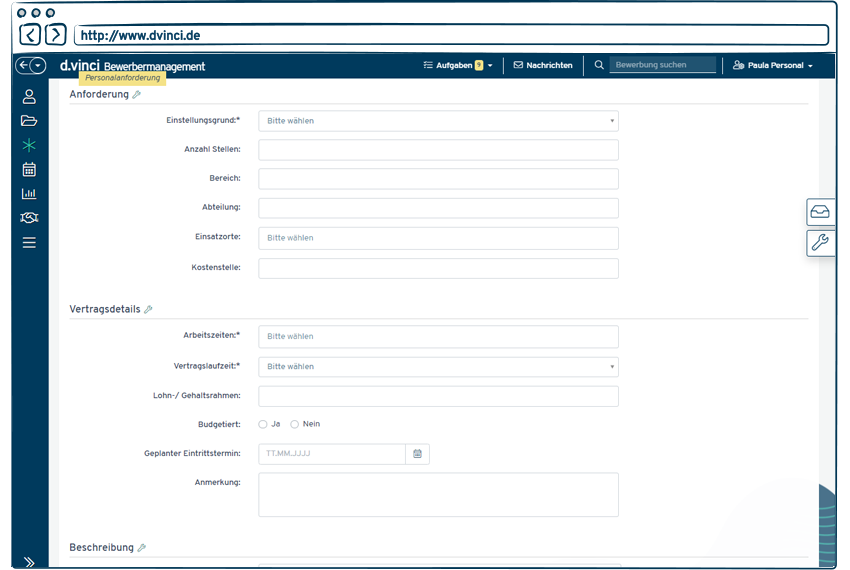Click the Aufgaben count badge
This screenshot has width=850, height=570.
(x=479, y=65)
